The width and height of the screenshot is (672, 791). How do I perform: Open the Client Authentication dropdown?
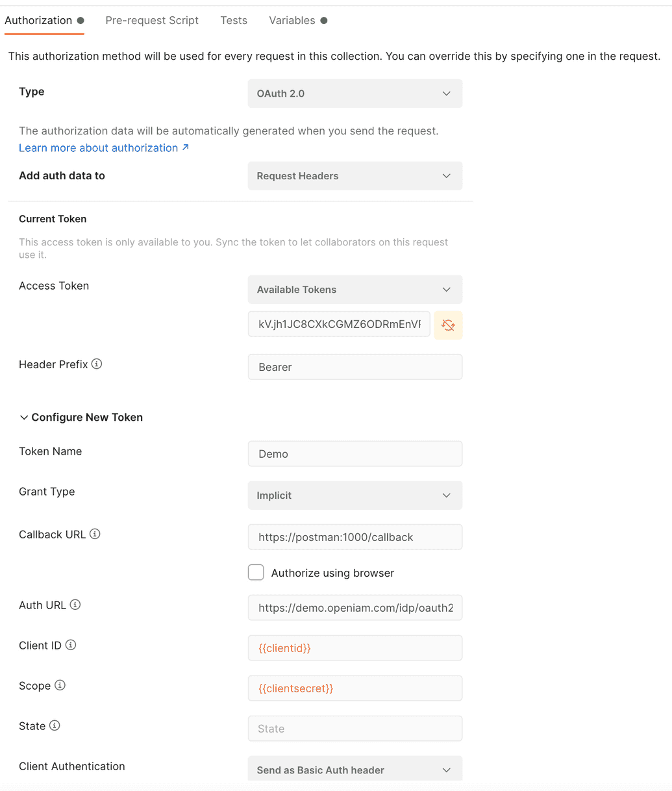pos(355,769)
